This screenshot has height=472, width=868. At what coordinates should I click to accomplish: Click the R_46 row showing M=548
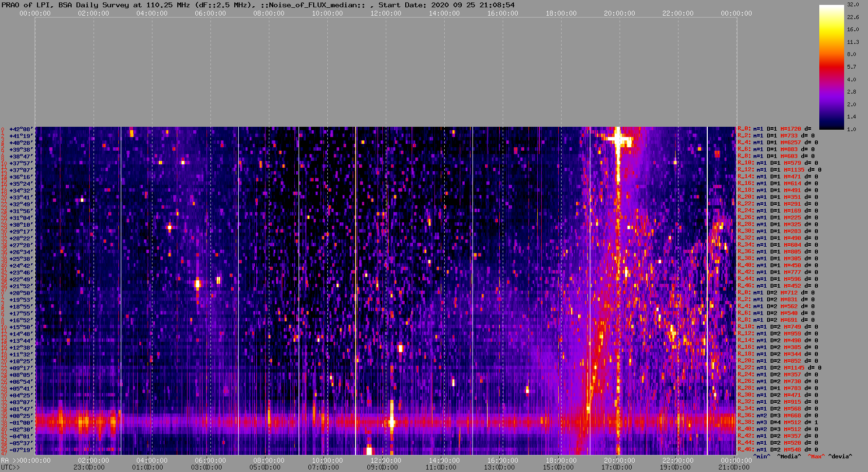pos(778,450)
